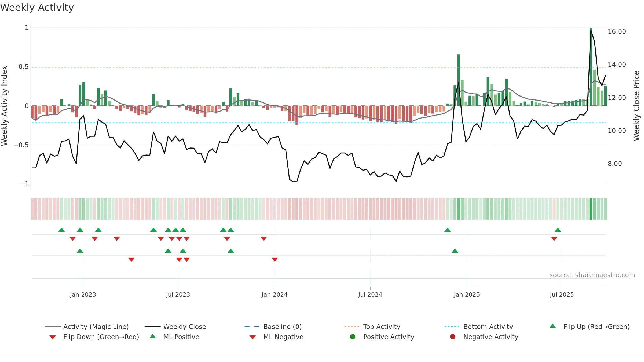Screen dimensions: 644x362
Task: Toggle the Activity (Magic Line) legend entry
Action: [x=87, y=327]
